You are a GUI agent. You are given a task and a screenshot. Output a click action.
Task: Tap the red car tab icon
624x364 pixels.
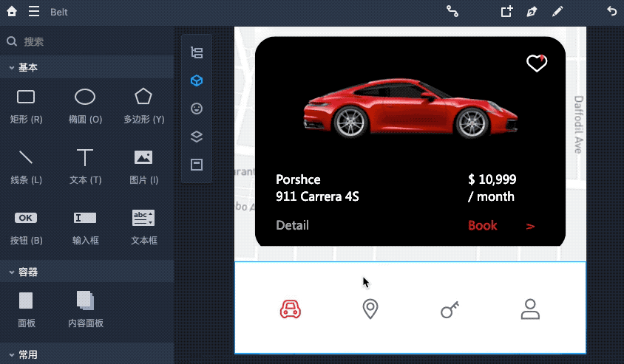click(290, 309)
